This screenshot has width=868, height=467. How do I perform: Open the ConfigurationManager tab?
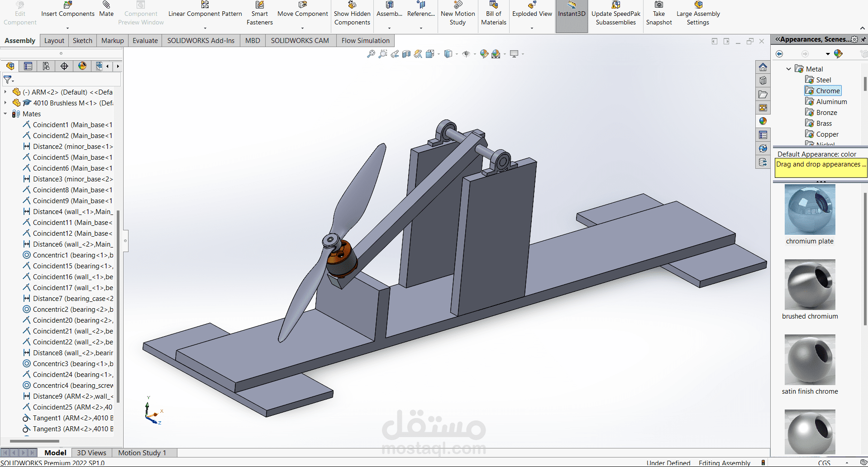pyautogui.click(x=46, y=66)
